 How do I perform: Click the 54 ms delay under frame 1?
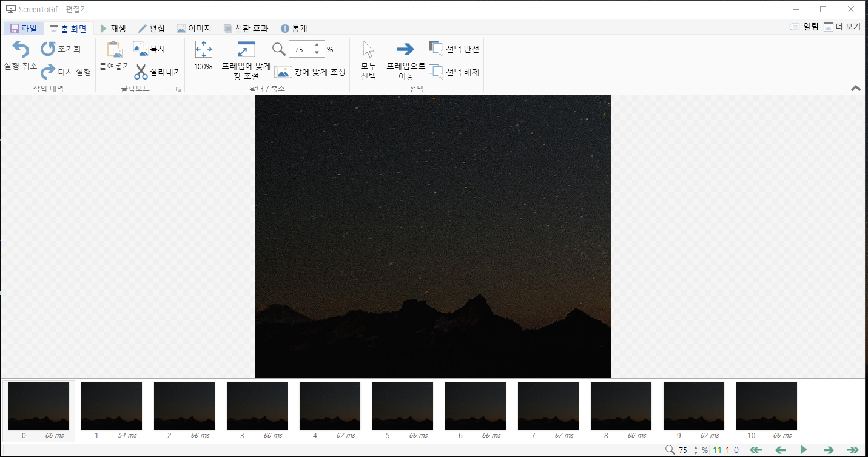tap(127, 436)
